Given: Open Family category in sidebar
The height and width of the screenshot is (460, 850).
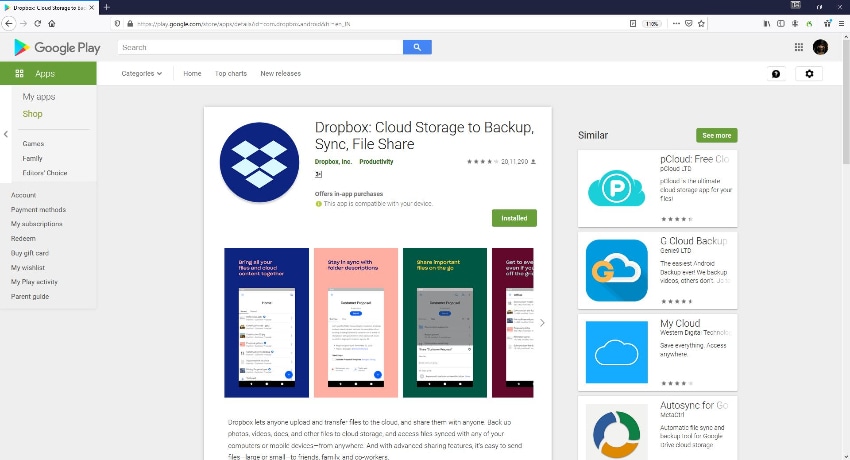Looking at the screenshot, I should click(x=33, y=158).
